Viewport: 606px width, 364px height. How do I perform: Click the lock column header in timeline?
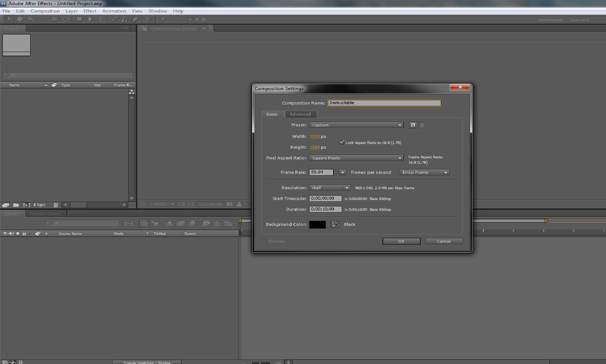coord(24,233)
